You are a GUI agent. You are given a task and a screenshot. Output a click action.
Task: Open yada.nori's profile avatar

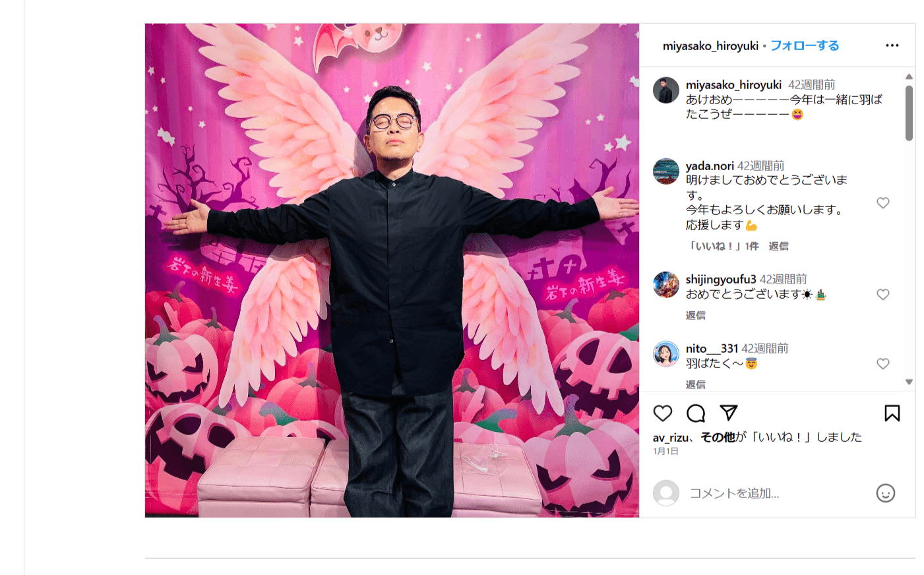click(x=666, y=171)
